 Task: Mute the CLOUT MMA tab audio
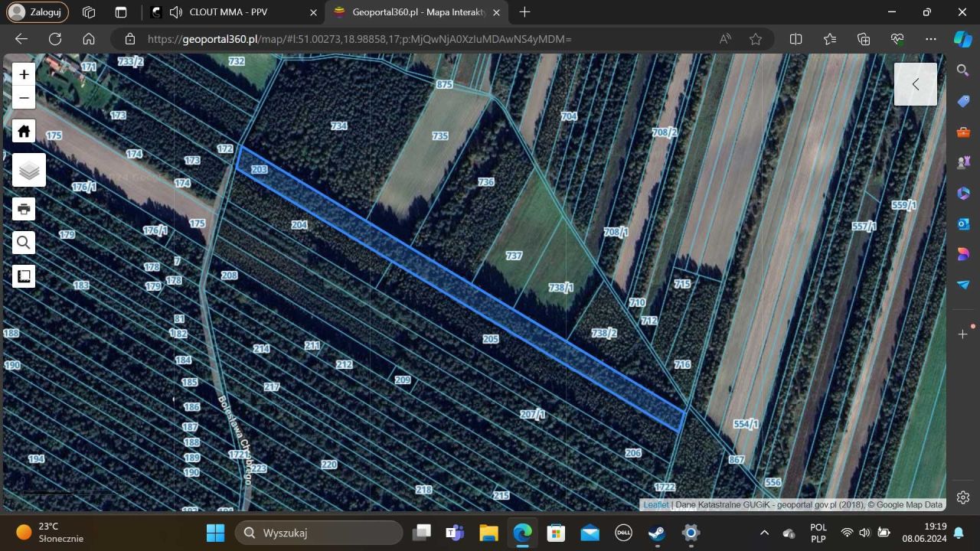point(176,12)
